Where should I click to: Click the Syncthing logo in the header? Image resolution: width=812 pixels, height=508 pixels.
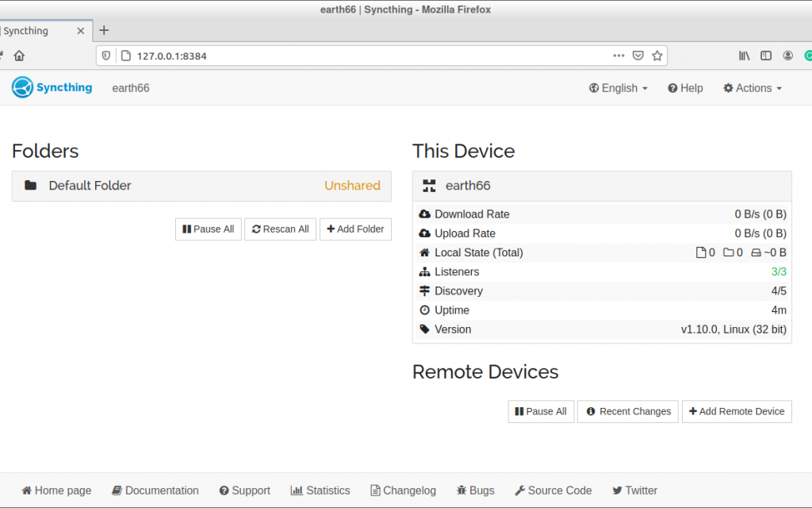(21, 87)
